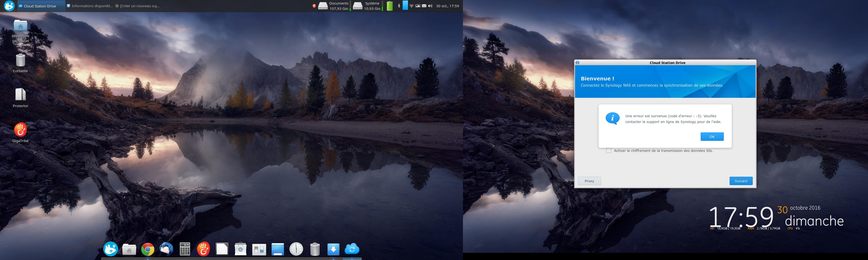
Task: Click the volume speaker tray icon
Action: click(430, 6)
